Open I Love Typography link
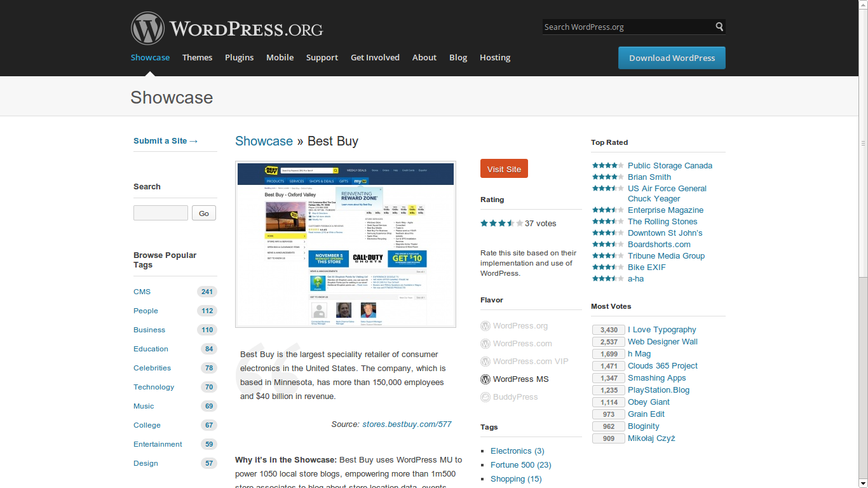The image size is (868, 488). pos(661,330)
